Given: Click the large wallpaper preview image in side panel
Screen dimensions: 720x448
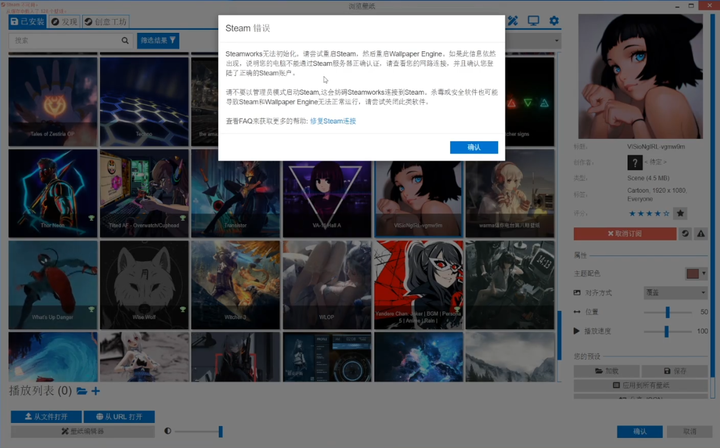Looking at the screenshot, I should pyautogui.click(x=640, y=76).
